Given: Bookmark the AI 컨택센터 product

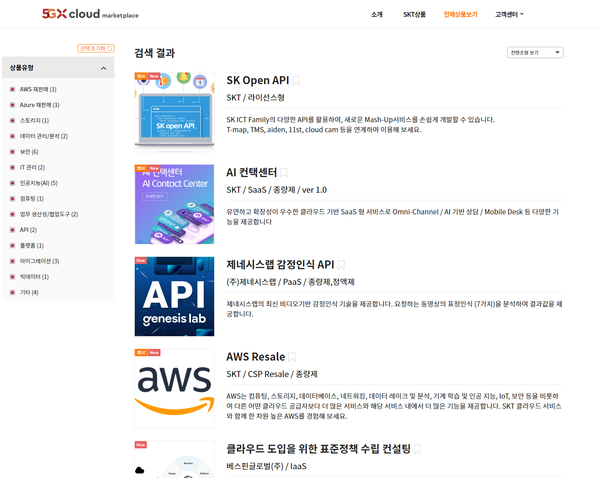Looking at the screenshot, I should 284,173.
